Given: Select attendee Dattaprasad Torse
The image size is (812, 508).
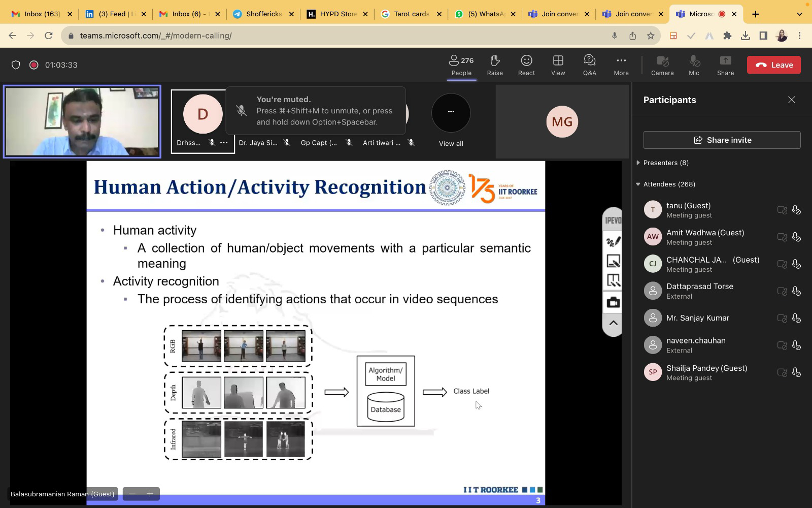Looking at the screenshot, I should click(722, 291).
